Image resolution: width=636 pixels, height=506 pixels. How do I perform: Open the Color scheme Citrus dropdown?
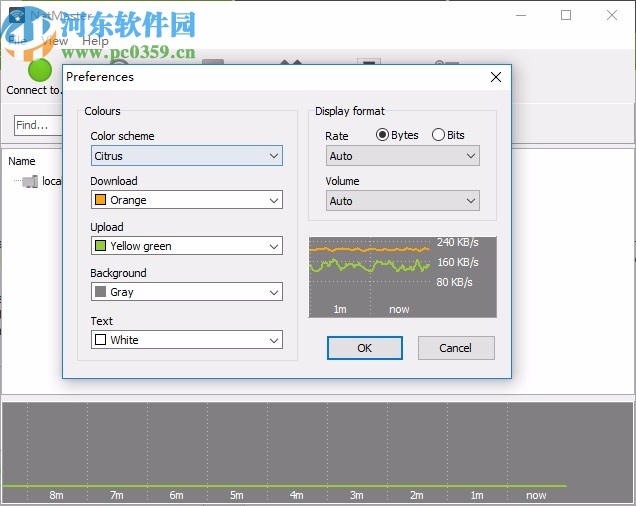pos(187,156)
